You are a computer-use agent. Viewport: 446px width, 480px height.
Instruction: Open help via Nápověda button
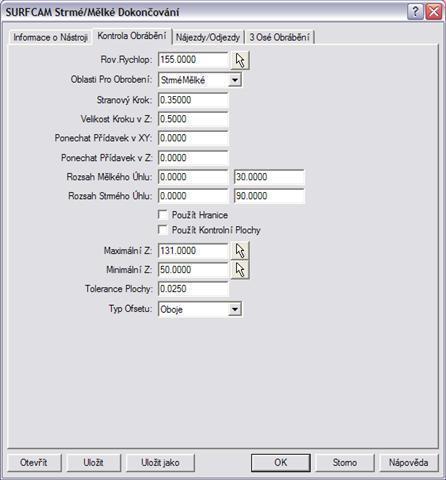pos(408,462)
